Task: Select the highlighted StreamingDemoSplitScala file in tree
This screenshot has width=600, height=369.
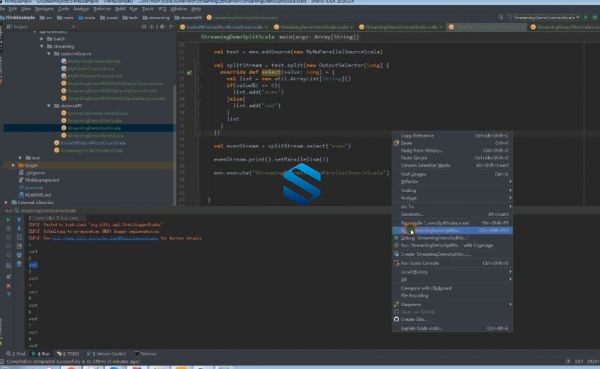Action: coord(94,128)
